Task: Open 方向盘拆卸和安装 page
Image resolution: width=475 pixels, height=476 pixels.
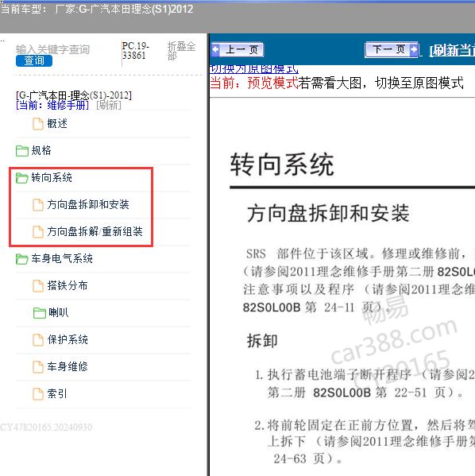Action: pos(88,204)
